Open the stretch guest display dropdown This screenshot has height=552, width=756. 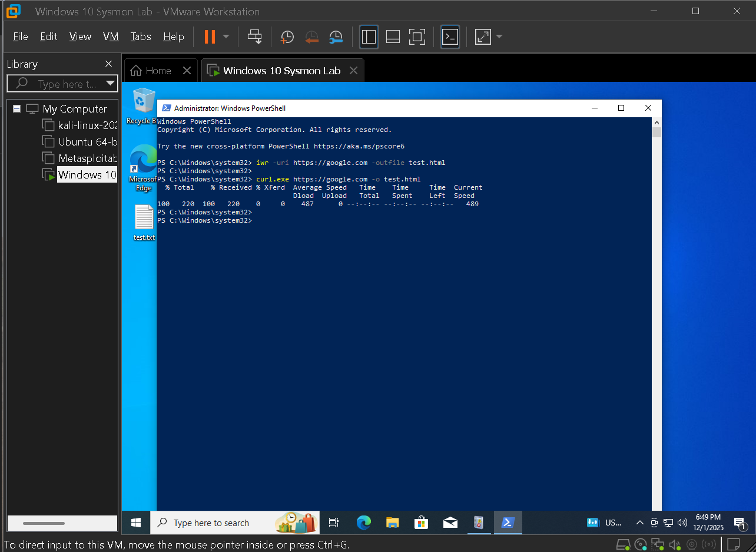tap(499, 37)
